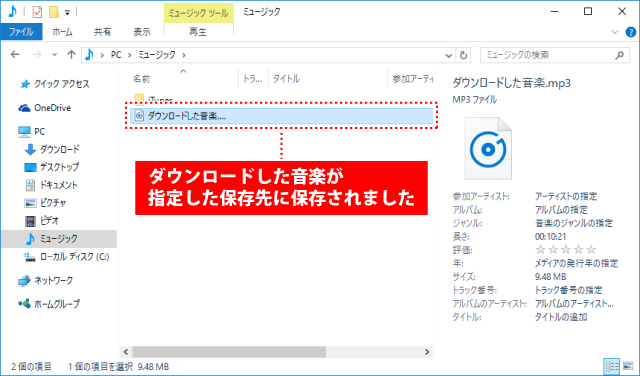640x376 pixels.
Task: Open the 再生 ribbon tab
Action: pos(198,32)
